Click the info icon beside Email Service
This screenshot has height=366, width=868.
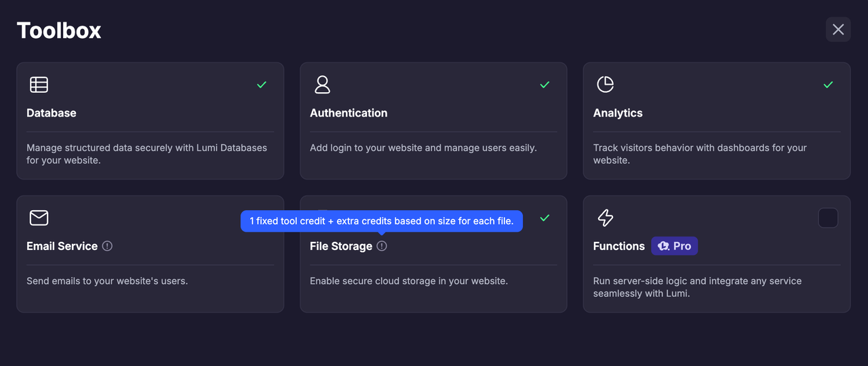coord(107,246)
